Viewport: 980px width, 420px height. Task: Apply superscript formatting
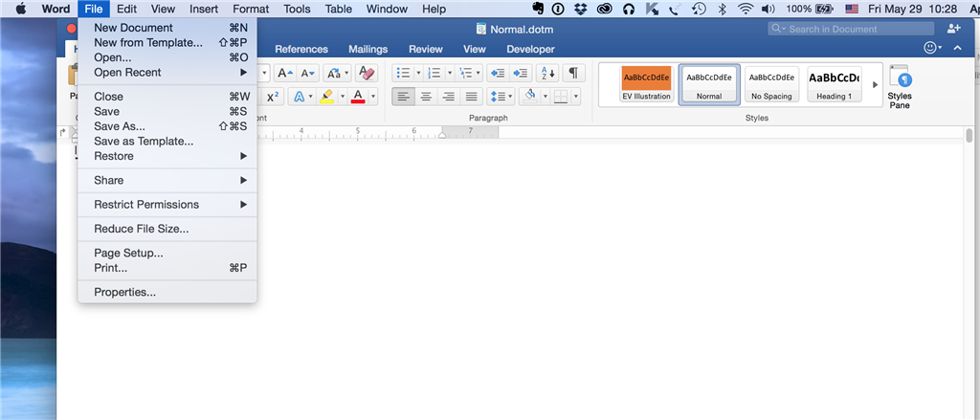273,97
